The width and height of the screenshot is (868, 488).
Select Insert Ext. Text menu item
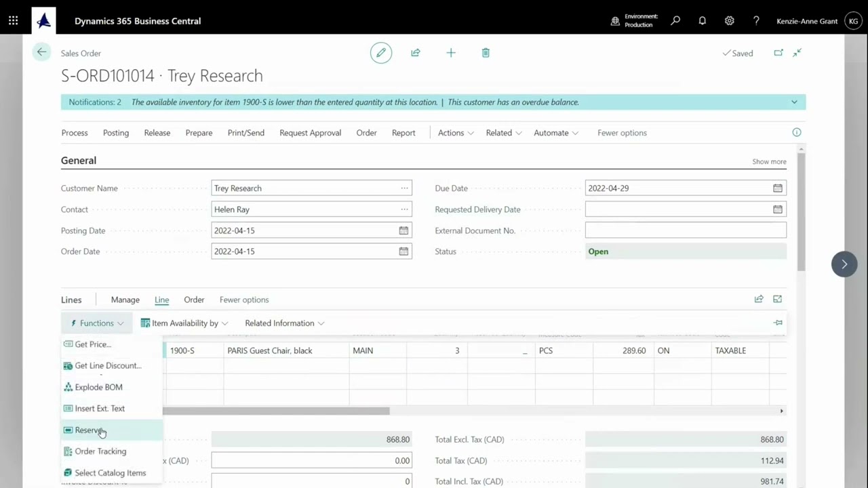pos(112,409)
